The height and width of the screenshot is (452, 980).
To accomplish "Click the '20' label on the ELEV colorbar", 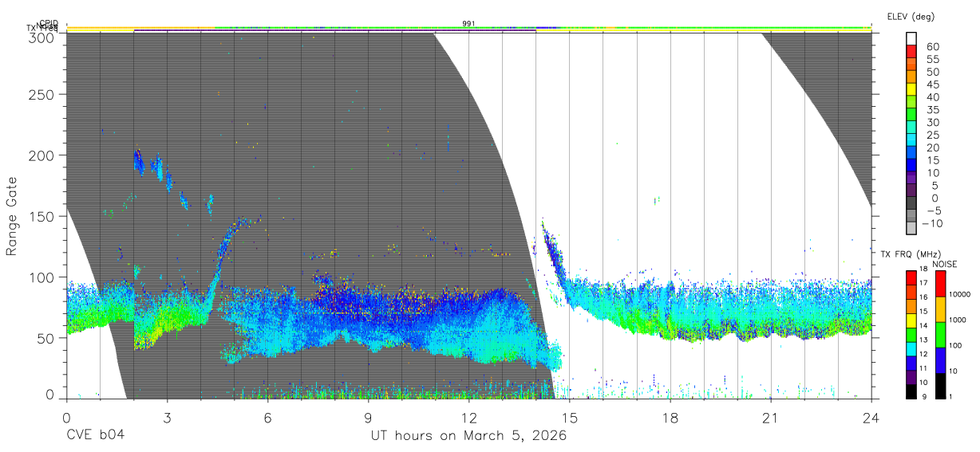I will (x=933, y=147).
